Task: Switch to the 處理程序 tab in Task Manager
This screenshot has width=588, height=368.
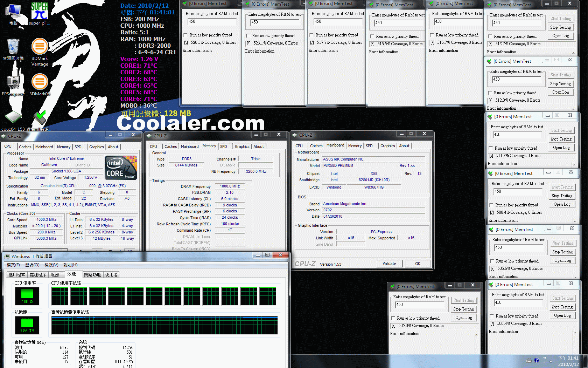Action: [38, 275]
